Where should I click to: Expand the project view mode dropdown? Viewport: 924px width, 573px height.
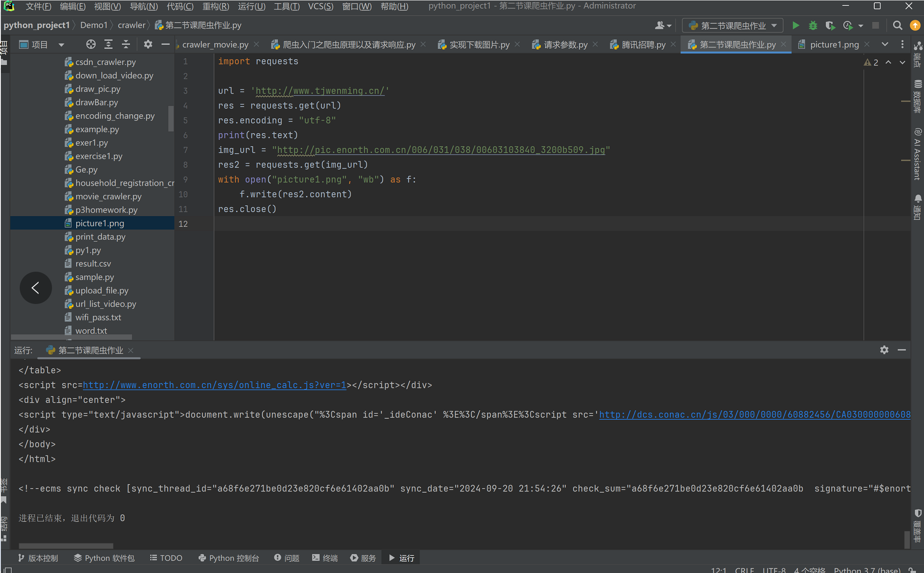61,44
